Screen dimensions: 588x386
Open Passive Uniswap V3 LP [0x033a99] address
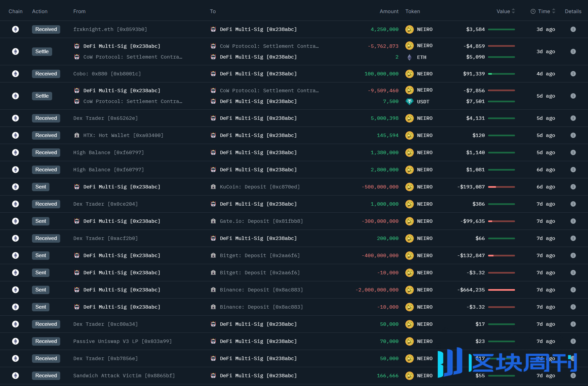point(122,341)
